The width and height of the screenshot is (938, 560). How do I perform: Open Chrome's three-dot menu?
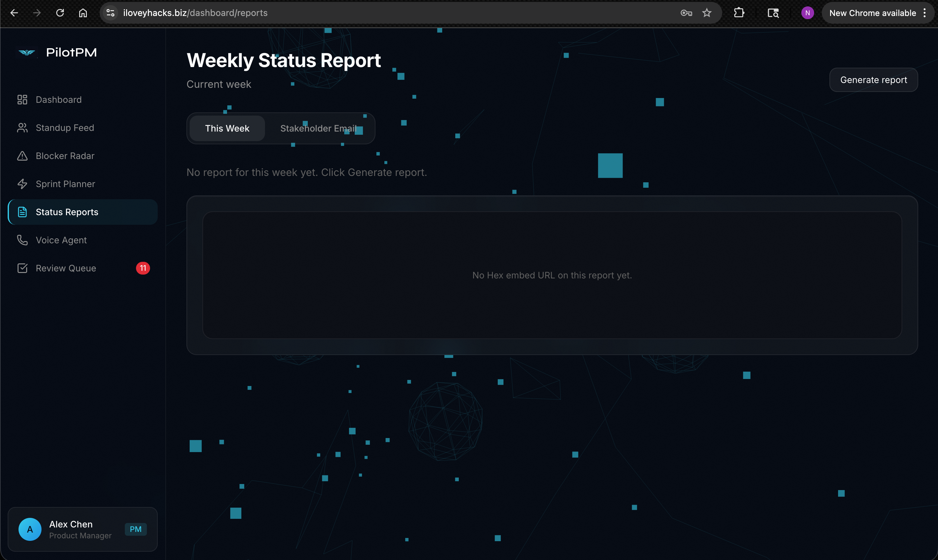tap(924, 13)
